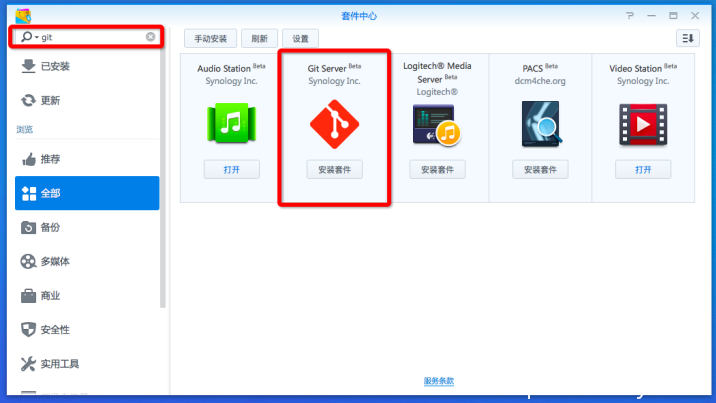
Task: Open the search filter dropdown arrow
Action: (x=37, y=37)
